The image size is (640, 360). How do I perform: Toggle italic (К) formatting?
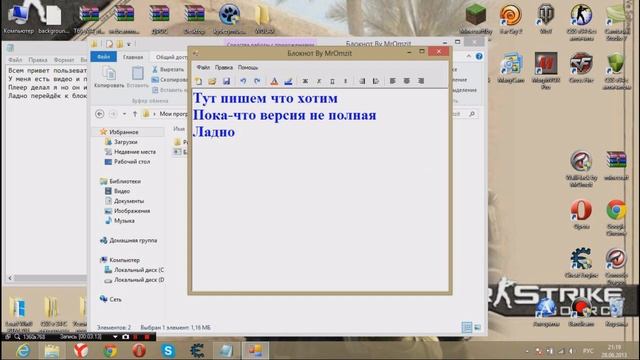point(319,81)
